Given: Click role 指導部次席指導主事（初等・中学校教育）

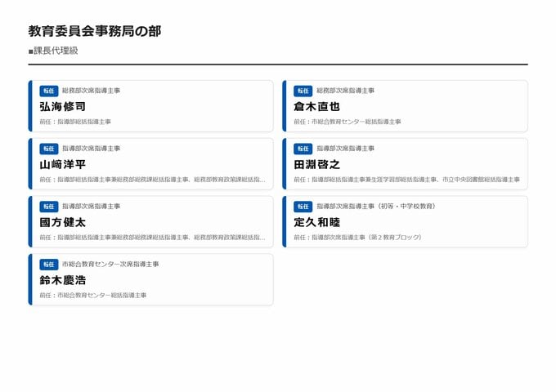Looking at the screenshot, I should (x=375, y=207).
